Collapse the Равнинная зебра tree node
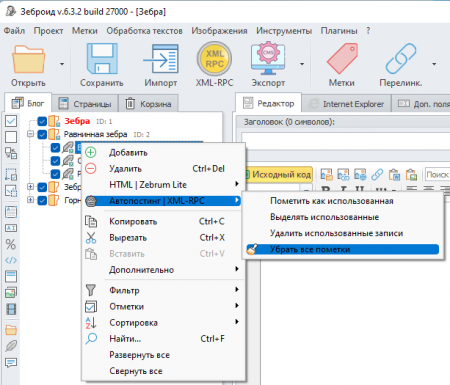Image resolution: width=450 pixels, height=385 pixels. click(x=30, y=134)
